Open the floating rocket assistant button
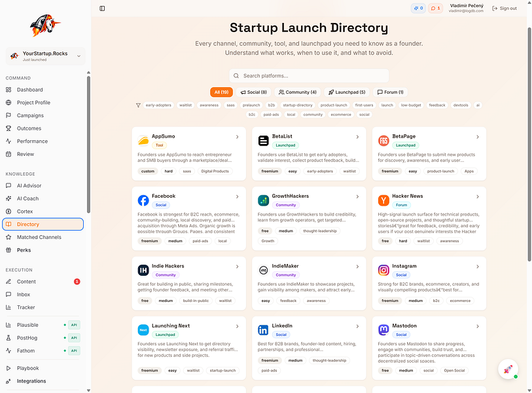Screen dimensions: 532x393 point(508,369)
